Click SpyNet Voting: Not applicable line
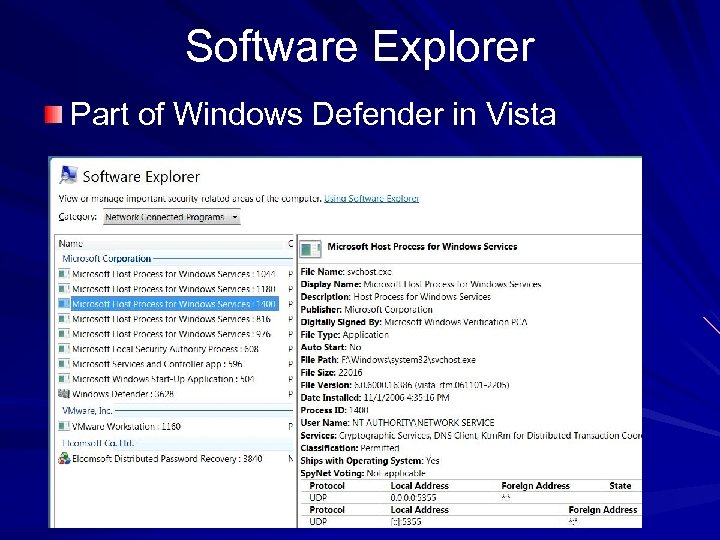720x540 pixels. click(363, 473)
